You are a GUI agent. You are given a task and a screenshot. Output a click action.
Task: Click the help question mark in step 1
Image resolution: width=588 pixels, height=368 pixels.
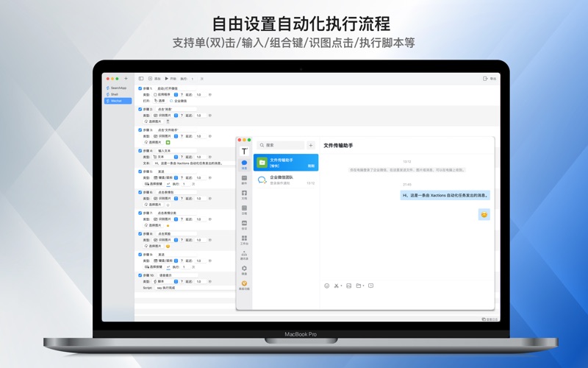pos(182,95)
